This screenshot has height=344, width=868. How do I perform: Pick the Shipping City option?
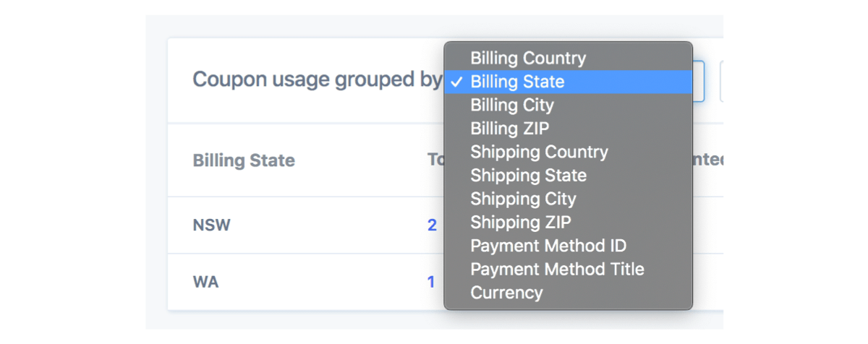tap(523, 199)
